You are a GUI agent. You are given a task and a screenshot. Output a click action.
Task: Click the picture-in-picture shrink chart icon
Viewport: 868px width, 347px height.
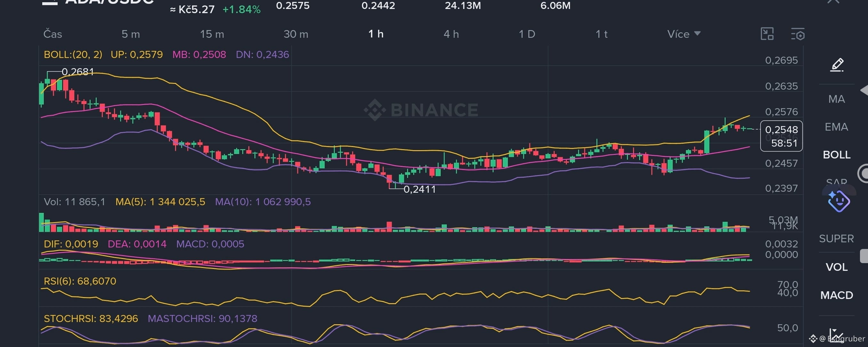[767, 34]
